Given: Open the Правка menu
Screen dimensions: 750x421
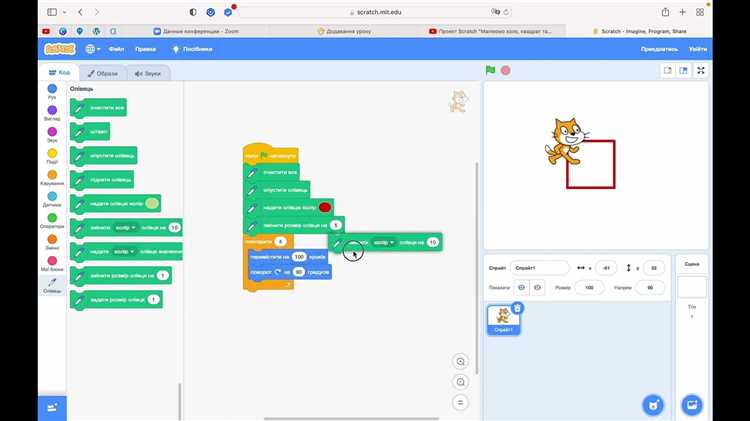Looking at the screenshot, I should click(145, 49).
